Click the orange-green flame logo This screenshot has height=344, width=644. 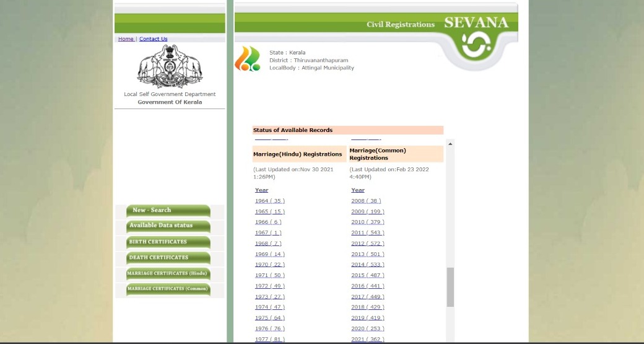[247, 59]
